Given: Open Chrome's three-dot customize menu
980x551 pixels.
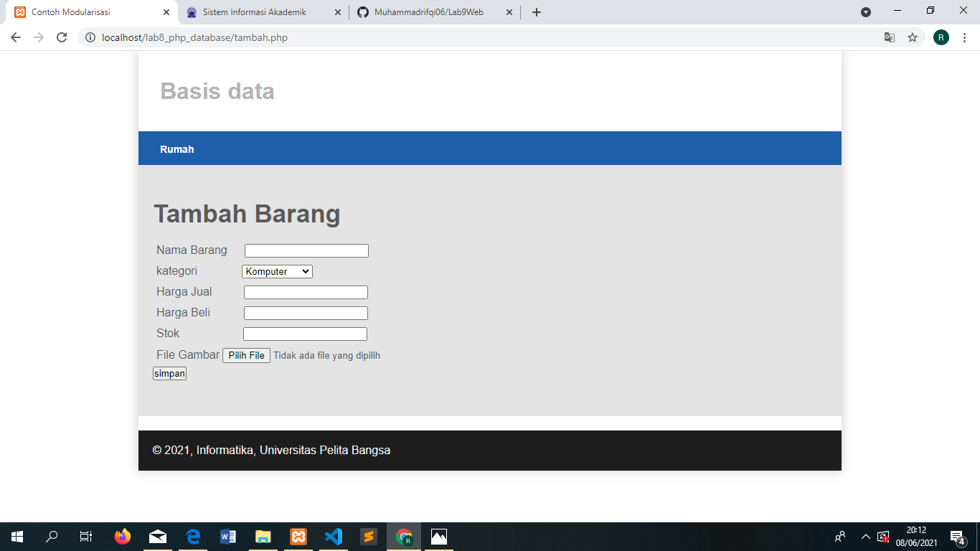Looking at the screenshot, I should 965,37.
